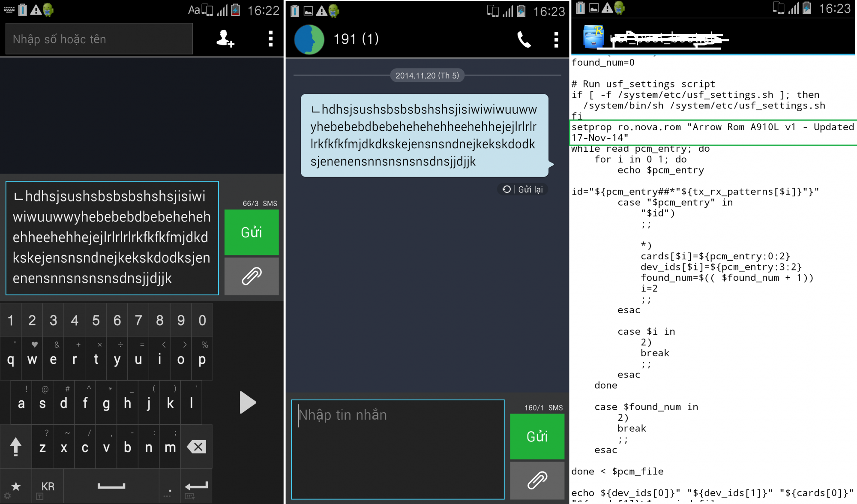
Task: Tap the a key
Action: pos(21,402)
